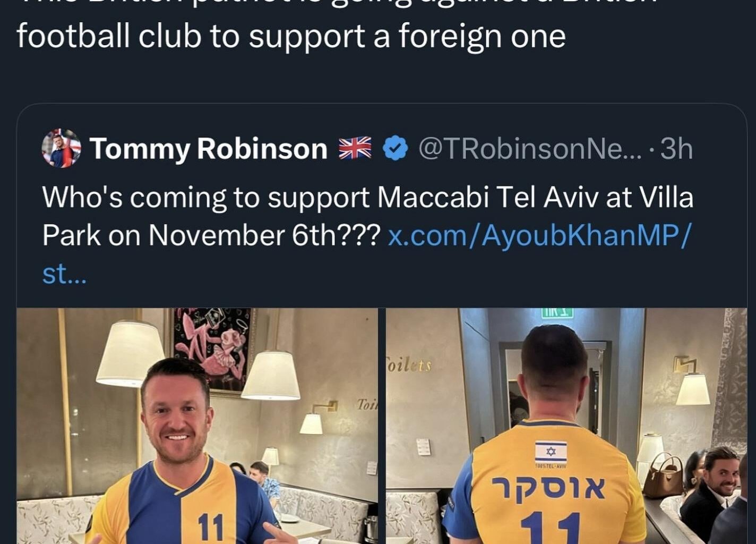Screen dimensions: 756x544
Task: Click the 'Toilets' sign in right photo
Action: (x=409, y=365)
